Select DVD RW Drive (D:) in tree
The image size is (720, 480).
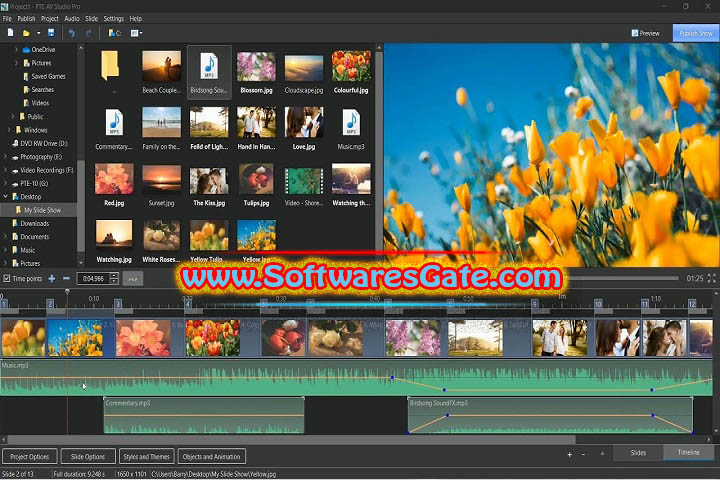pyautogui.click(x=40, y=143)
